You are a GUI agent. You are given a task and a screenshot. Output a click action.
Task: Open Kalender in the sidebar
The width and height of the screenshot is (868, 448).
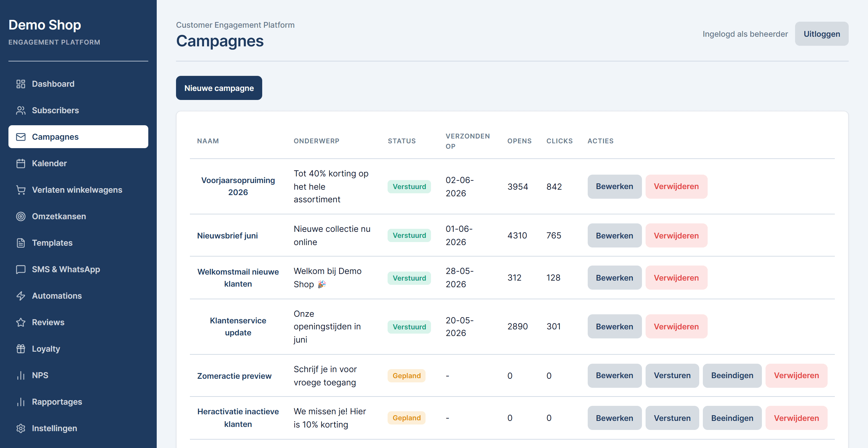pos(78,163)
